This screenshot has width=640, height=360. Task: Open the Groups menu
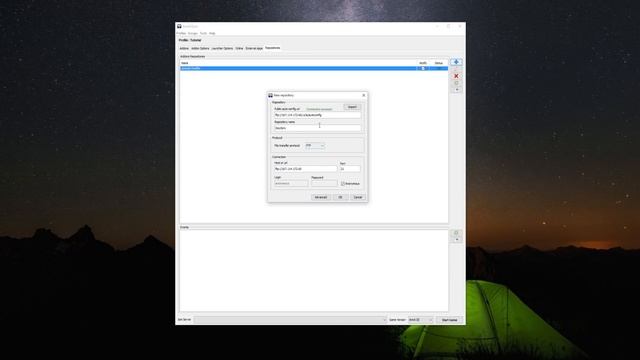point(193,33)
